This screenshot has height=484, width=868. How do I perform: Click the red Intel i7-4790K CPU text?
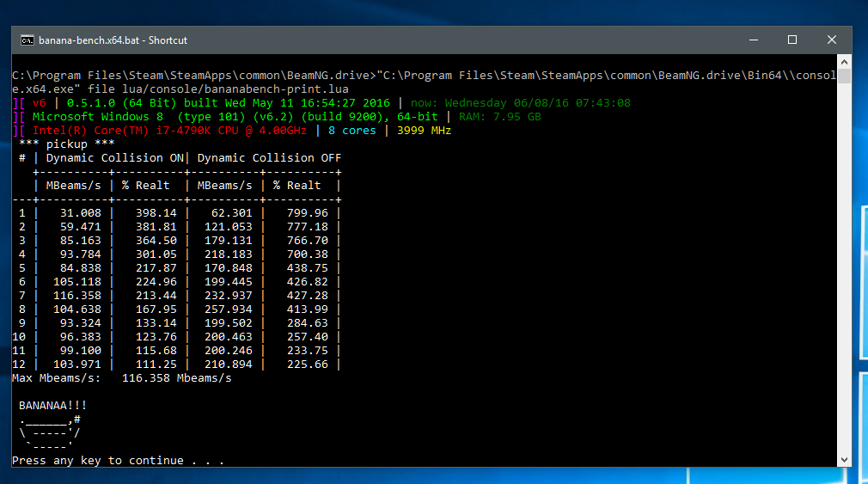pyautogui.click(x=169, y=131)
